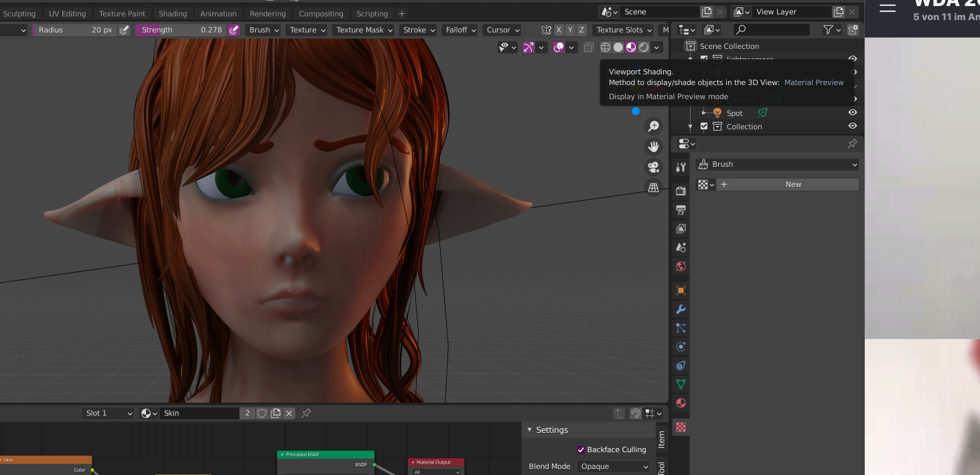Select the Texture Properties checkered tab

(681, 427)
